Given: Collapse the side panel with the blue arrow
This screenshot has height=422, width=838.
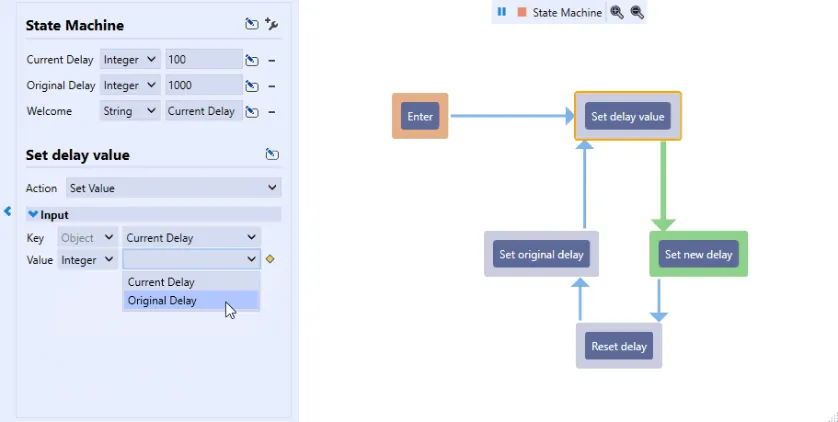Looking at the screenshot, I should pyautogui.click(x=7, y=211).
